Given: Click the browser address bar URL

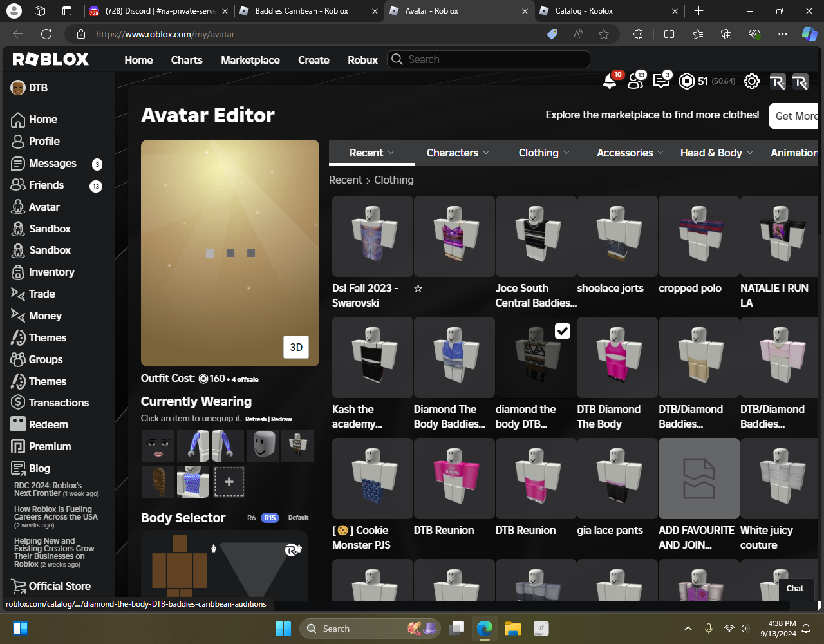Looking at the screenshot, I should click(x=165, y=34).
